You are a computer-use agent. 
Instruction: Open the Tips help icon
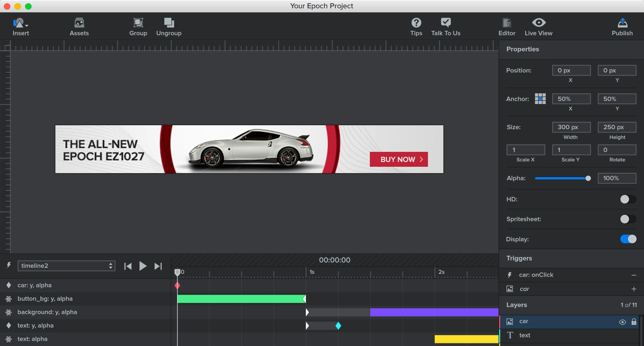coord(416,27)
